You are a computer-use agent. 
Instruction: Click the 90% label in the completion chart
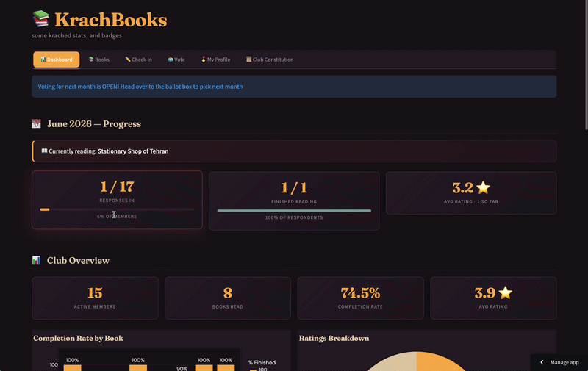point(182,368)
